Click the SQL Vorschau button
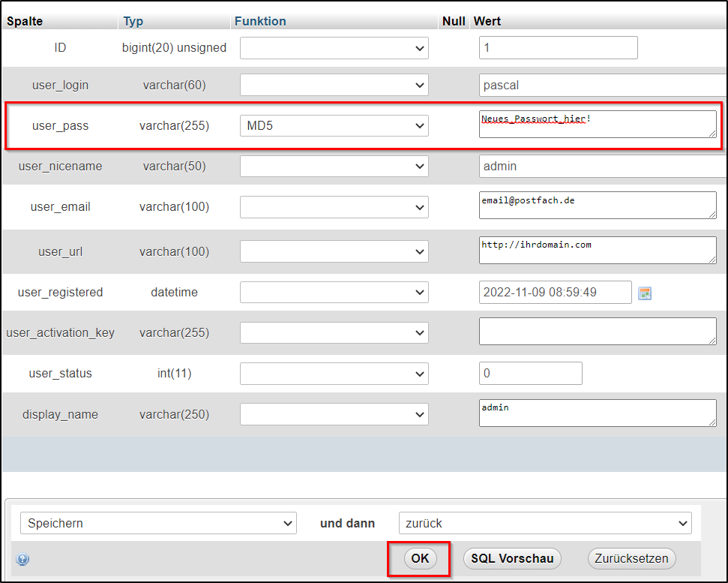728x583 pixels. 512,558
